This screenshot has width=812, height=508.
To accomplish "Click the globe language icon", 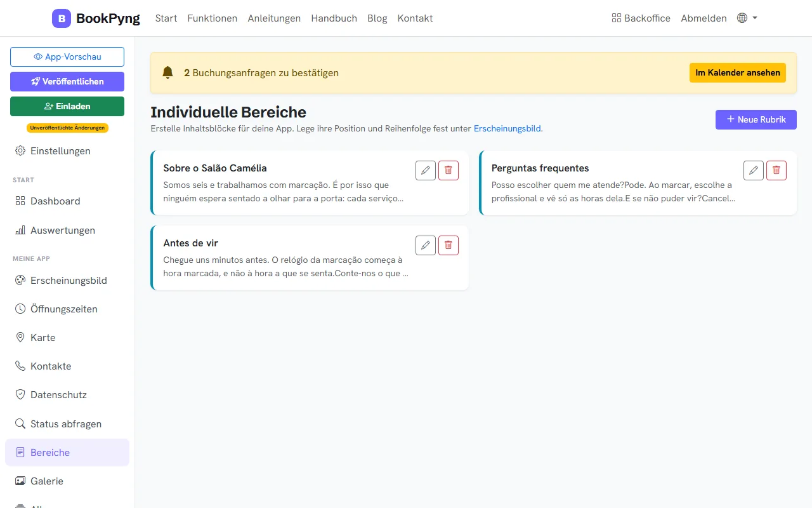I will click(742, 18).
